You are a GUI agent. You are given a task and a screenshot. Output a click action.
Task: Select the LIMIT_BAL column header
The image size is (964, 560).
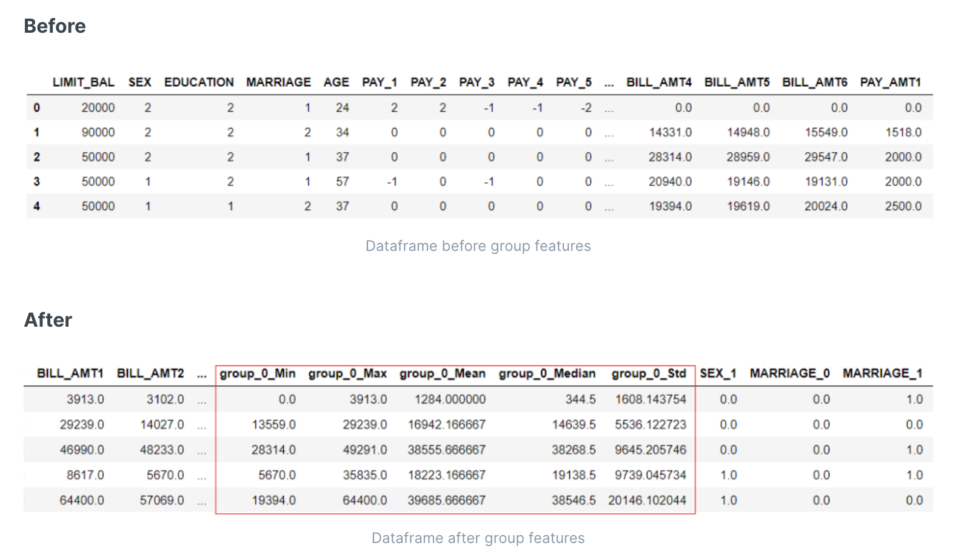click(83, 82)
